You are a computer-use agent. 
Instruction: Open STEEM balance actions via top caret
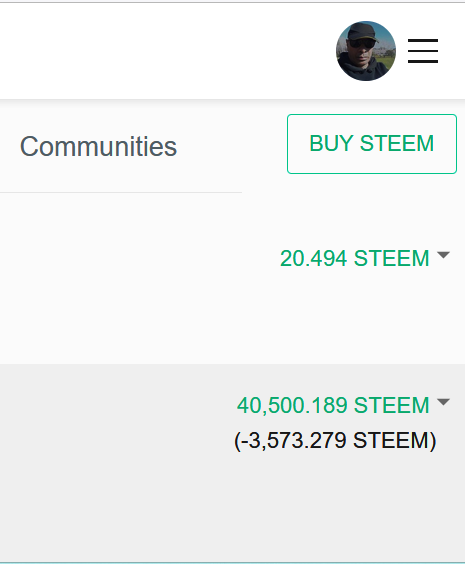(x=443, y=255)
